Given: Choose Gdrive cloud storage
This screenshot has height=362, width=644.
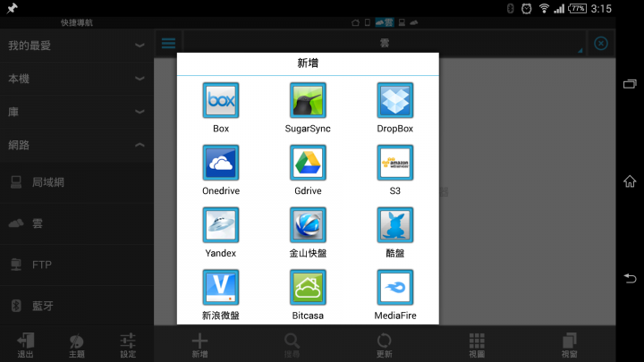Looking at the screenshot, I should click(x=308, y=163).
